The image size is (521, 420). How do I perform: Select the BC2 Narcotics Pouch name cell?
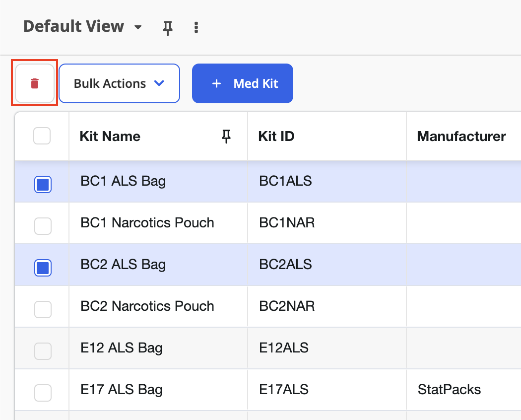pyautogui.click(x=158, y=306)
